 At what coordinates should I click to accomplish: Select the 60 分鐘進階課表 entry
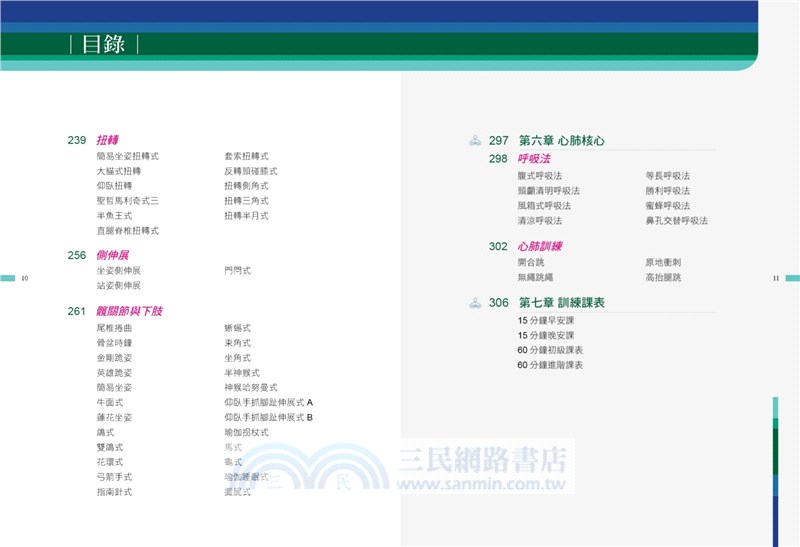coord(550,365)
